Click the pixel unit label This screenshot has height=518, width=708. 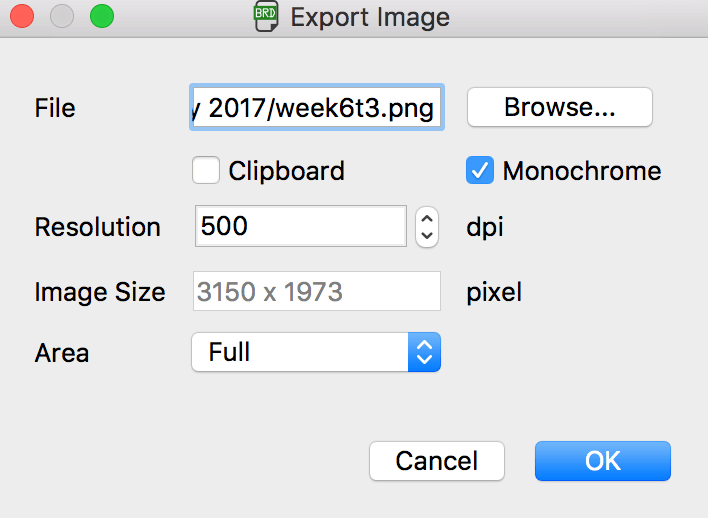494,292
